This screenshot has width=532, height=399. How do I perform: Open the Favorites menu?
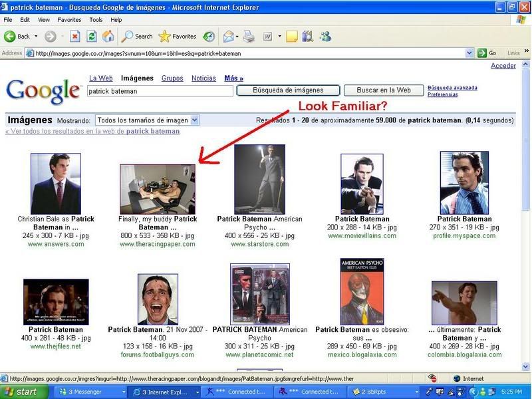click(69, 20)
